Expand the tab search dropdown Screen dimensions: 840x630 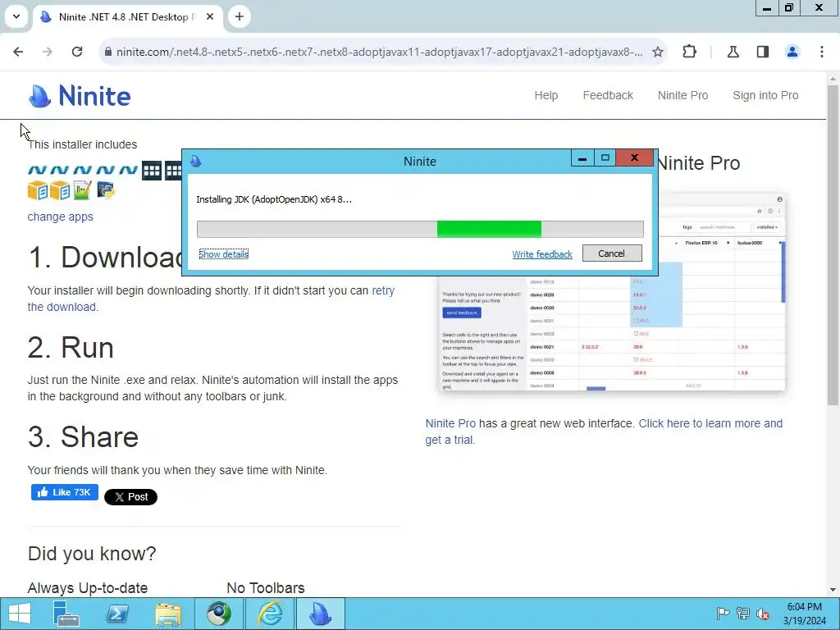click(x=16, y=16)
